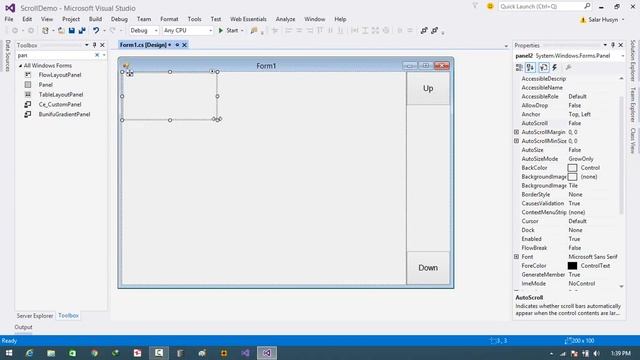
Task: Click the BackColor Control color swatch
Action: click(x=572, y=168)
